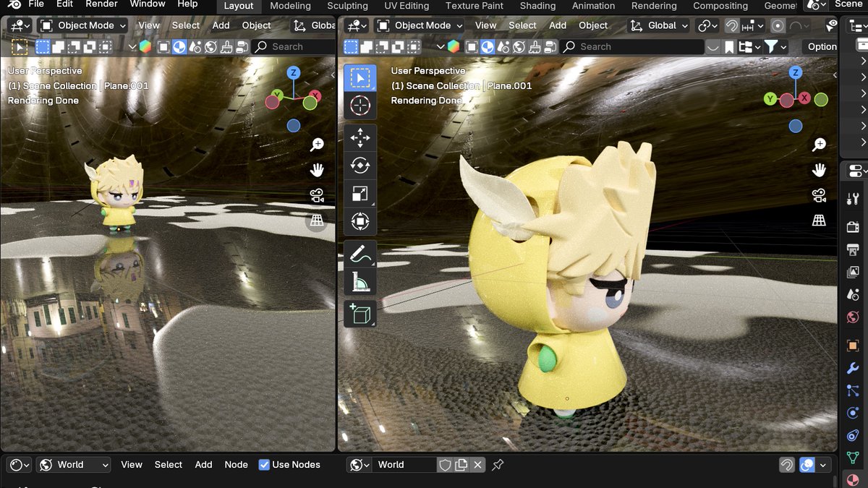Click the zoom magnifier gizmo in left viewport
The width and height of the screenshot is (868, 488).
[316, 145]
